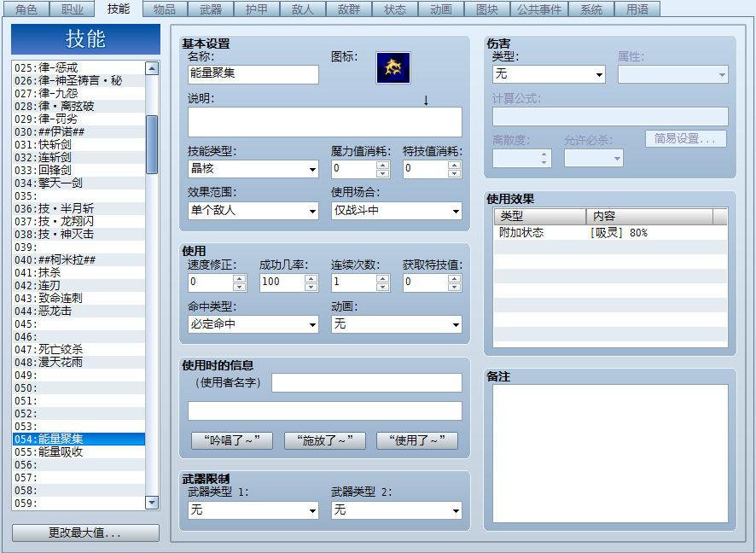
Task: Select skill 034:擎天一剑
Action: tap(79, 183)
